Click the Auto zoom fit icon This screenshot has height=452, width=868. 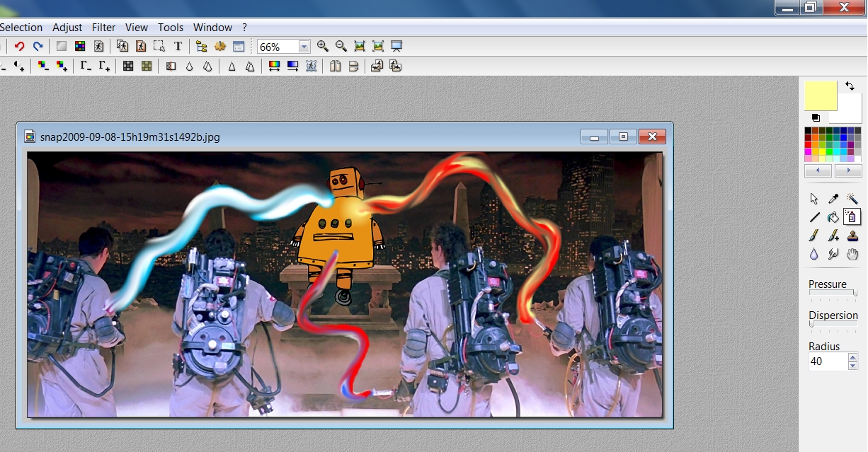(378, 46)
